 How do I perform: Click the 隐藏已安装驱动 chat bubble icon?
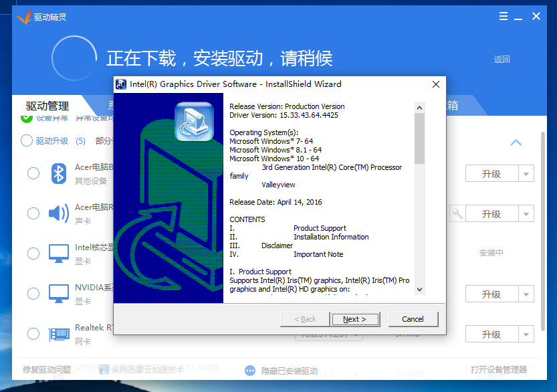(x=250, y=371)
